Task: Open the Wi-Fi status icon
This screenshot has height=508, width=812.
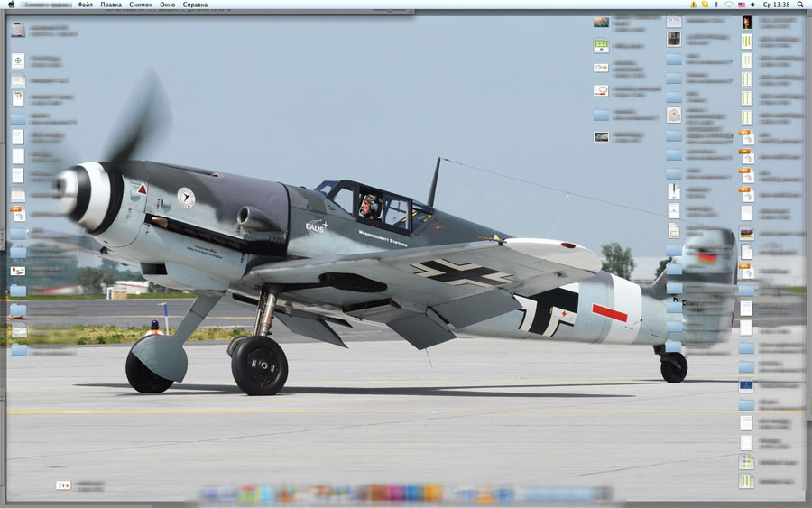Action: point(727,5)
